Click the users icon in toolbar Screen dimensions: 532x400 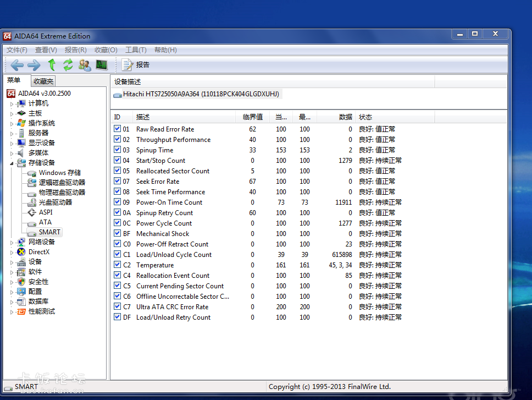click(x=85, y=65)
